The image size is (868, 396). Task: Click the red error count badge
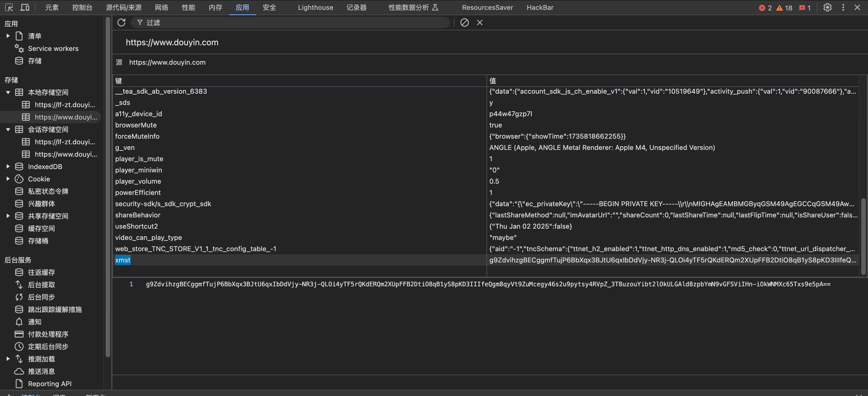[765, 8]
